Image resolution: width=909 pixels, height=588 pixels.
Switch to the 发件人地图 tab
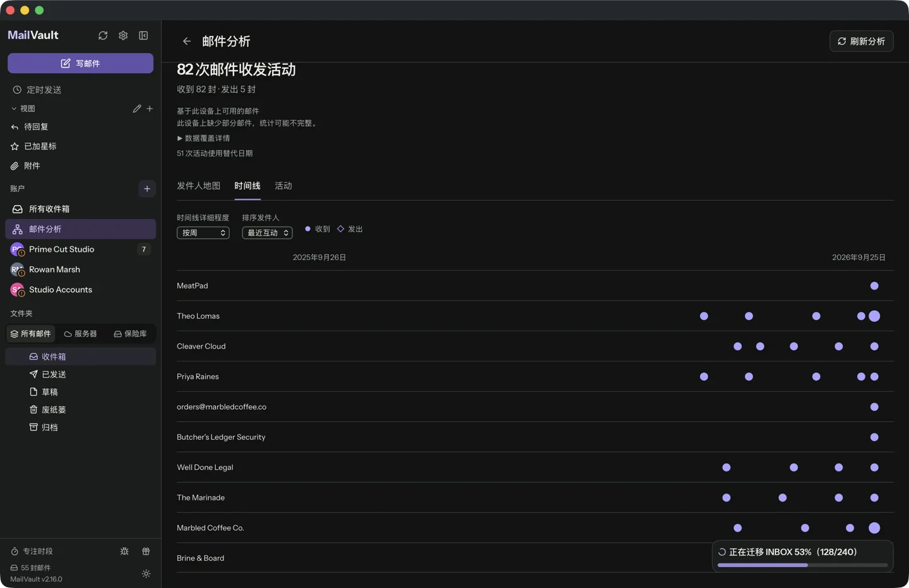199,185
